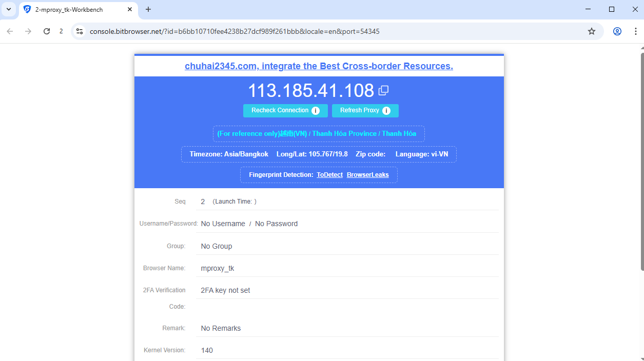The image size is (644, 361).
Task: Open the BrowserLeaks link
Action: [367, 175]
